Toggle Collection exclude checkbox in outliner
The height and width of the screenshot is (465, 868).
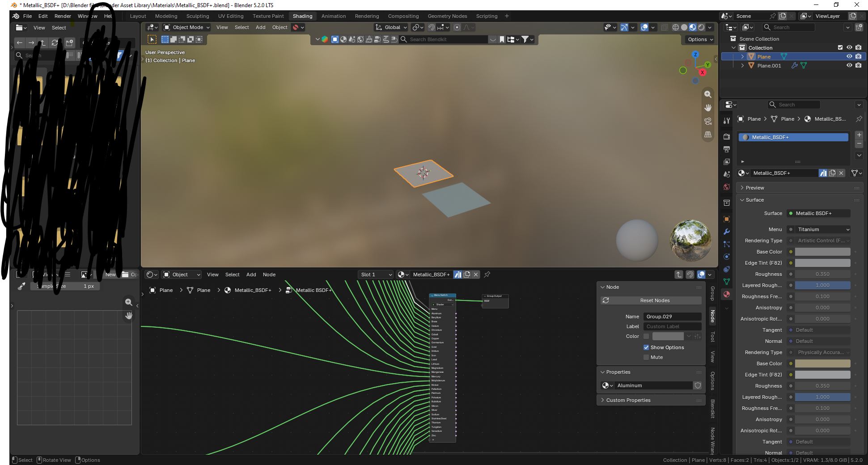(840, 47)
